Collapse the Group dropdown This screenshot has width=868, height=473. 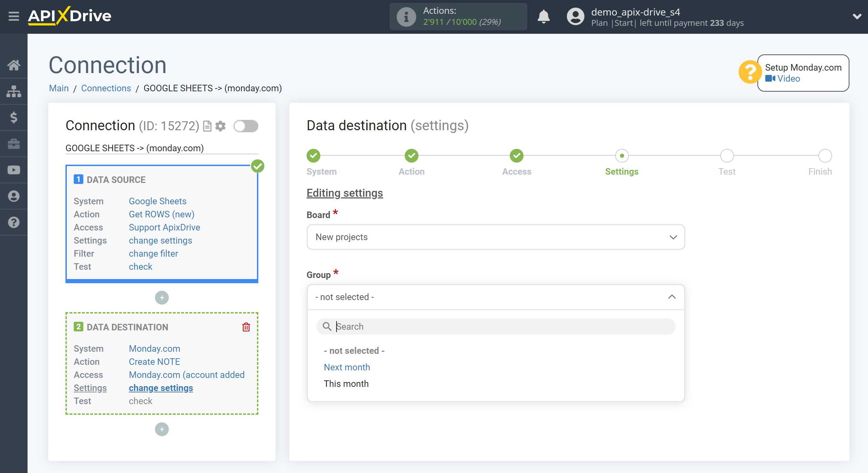pyautogui.click(x=496, y=297)
